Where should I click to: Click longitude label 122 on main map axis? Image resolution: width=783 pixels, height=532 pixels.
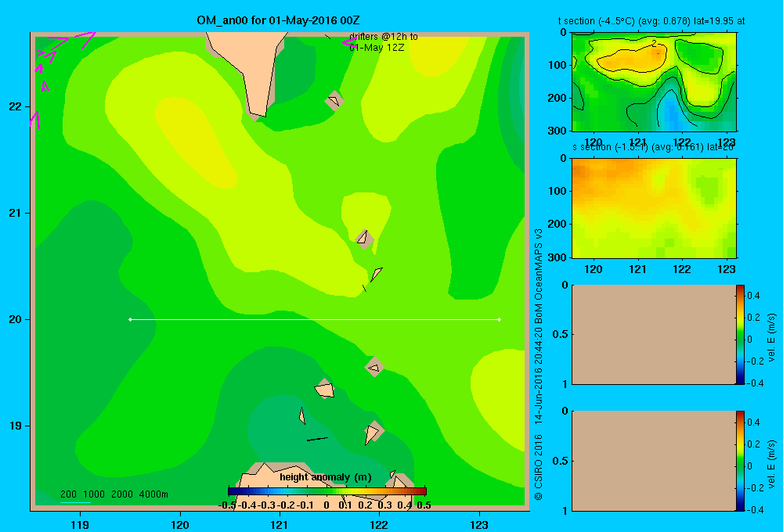point(379,524)
